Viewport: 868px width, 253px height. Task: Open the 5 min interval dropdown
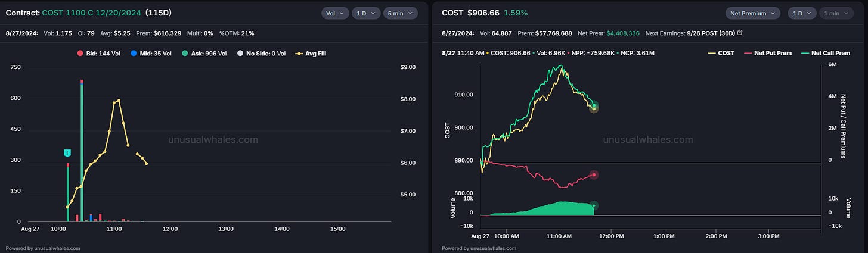click(400, 13)
